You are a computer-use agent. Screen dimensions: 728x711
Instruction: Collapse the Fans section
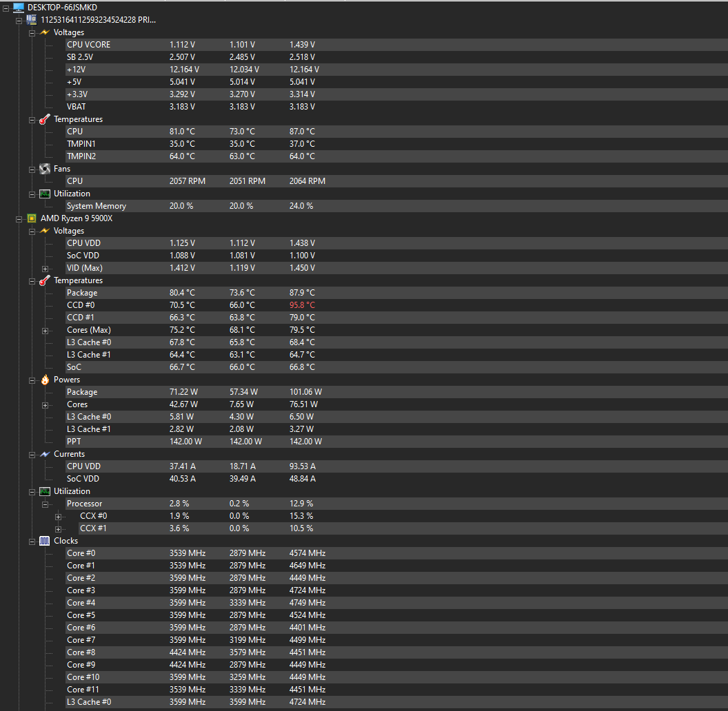click(32, 170)
